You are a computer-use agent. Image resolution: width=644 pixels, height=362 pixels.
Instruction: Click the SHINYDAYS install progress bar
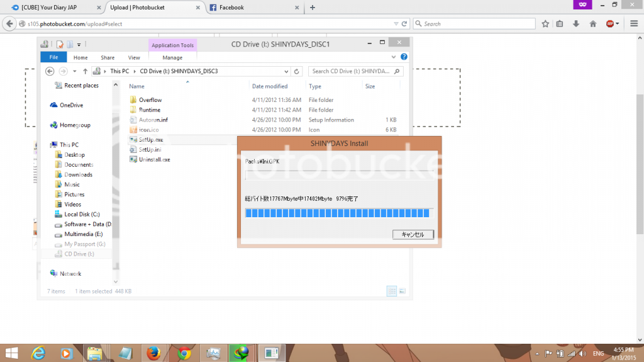(338, 213)
